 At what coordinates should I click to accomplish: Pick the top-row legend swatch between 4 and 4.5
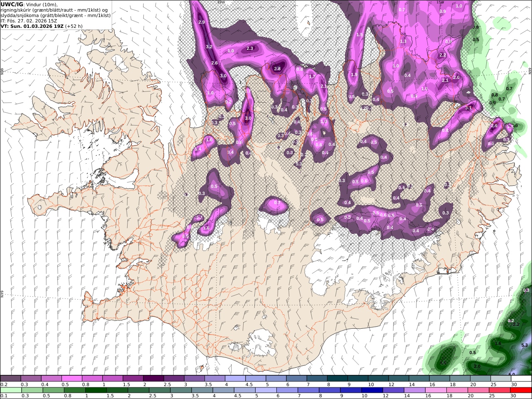coord(235,379)
